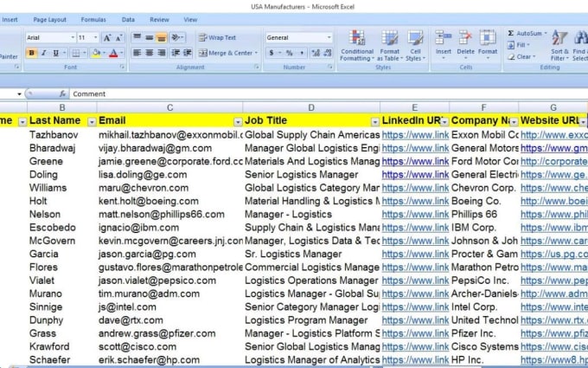Open Company Name column filter dropdown
This screenshot has height=368, width=588.
(514, 122)
